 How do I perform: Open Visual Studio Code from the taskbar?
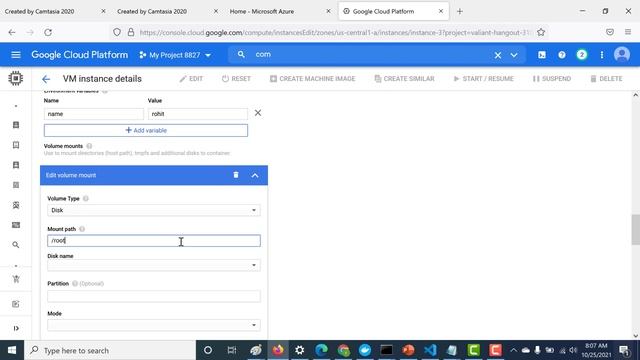[430, 350]
